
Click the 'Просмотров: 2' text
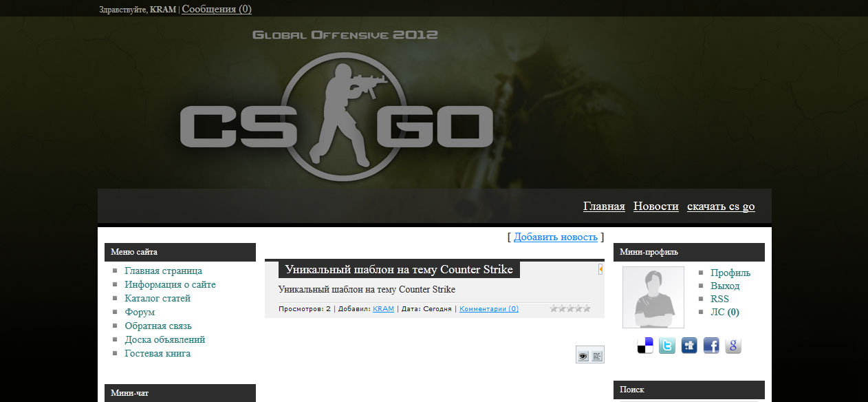click(305, 309)
